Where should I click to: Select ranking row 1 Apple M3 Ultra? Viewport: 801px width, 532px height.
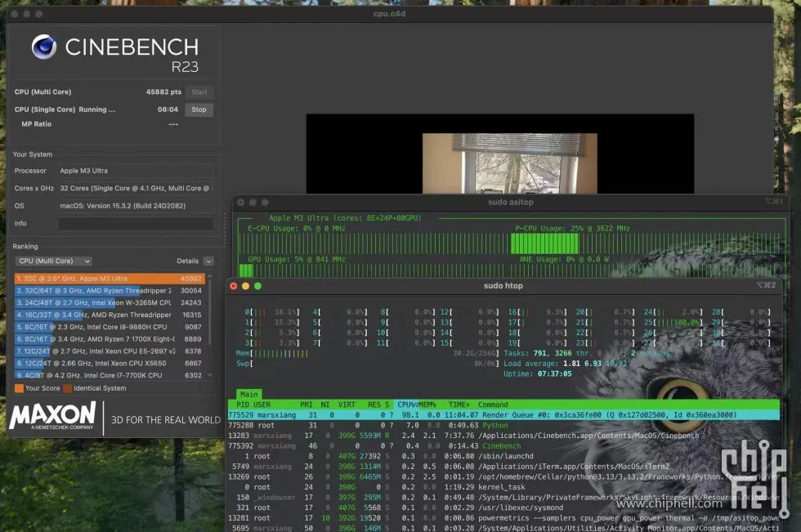click(x=110, y=279)
